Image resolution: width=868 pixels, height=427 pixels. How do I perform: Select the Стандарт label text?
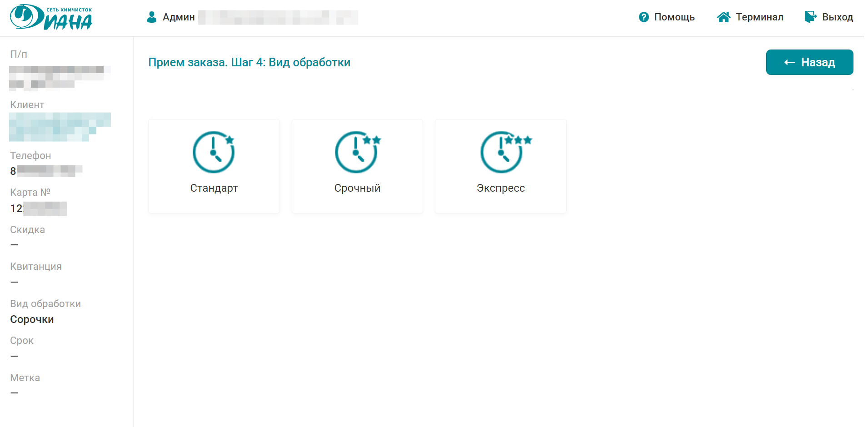coord(214,188)
